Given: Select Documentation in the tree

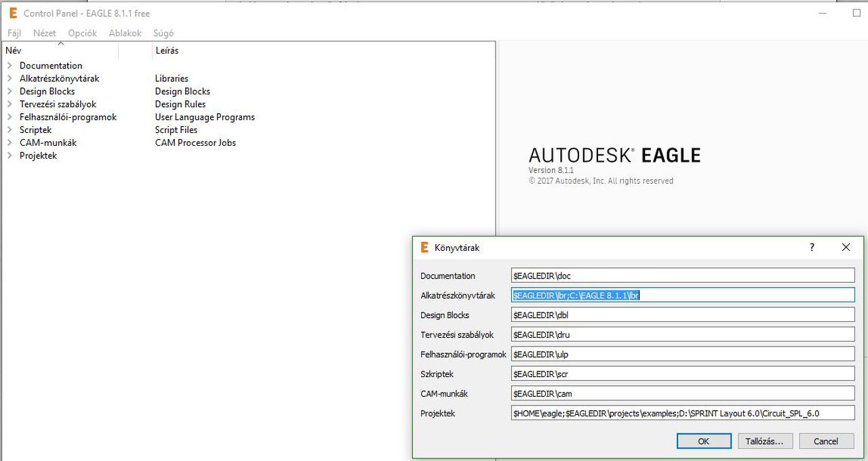Looking at the screenshot, I should coord(51,66).
